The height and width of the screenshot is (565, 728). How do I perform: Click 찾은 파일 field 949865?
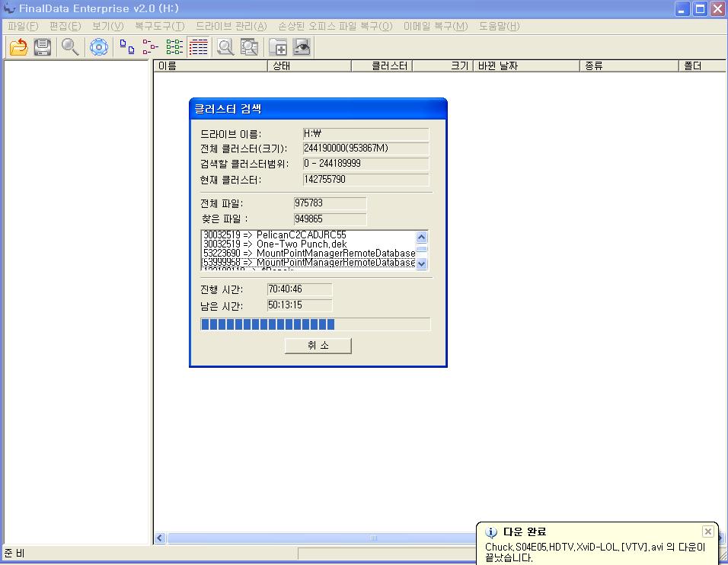(x=330, y=219)
